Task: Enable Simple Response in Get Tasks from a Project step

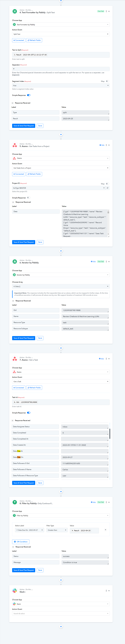Action: 29,198
